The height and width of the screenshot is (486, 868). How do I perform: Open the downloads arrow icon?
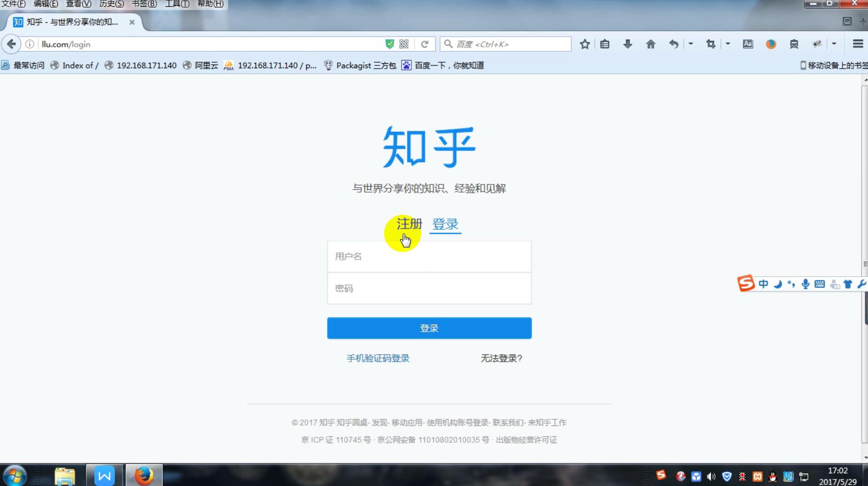click(x=627, y=44)
